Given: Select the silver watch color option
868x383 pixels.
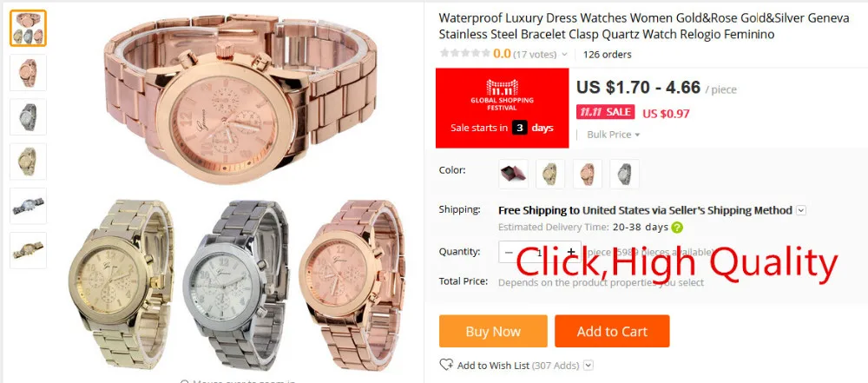Looking at the screenshot, I should [x=624, y=174].
